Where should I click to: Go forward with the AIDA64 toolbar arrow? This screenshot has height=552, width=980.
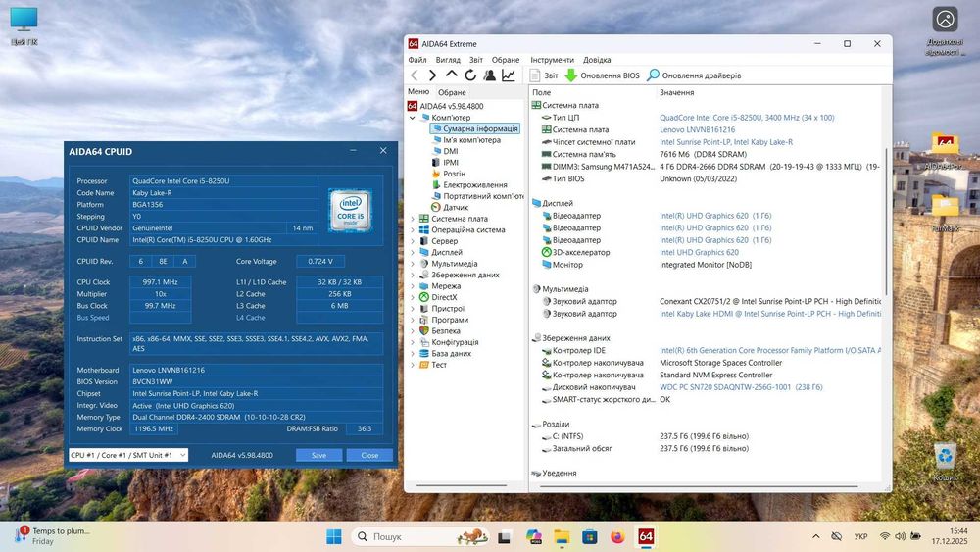[432, 75]
